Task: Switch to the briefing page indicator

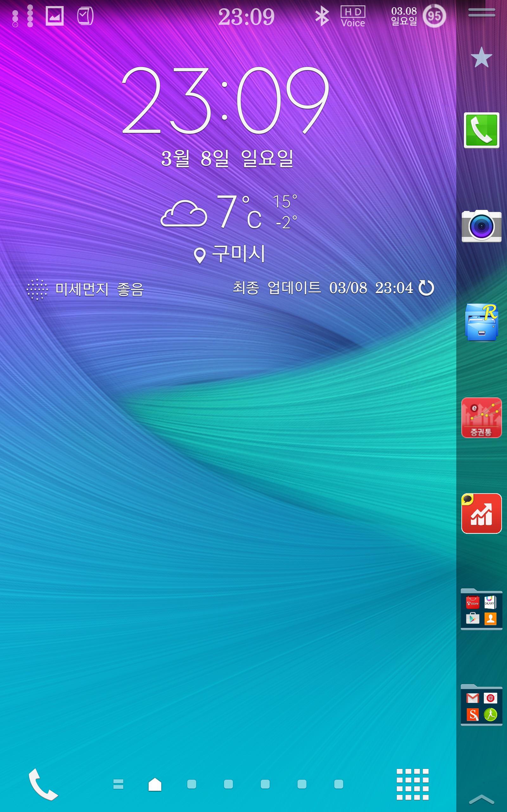Action: click(119, 784)
